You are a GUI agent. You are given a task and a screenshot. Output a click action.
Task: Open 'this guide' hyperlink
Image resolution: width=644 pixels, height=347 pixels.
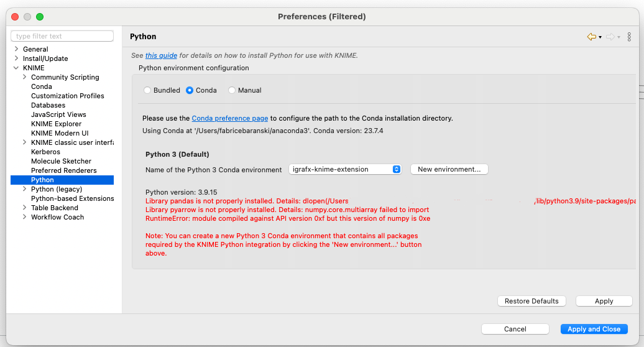pyautogui.click(x=161, y=55)
